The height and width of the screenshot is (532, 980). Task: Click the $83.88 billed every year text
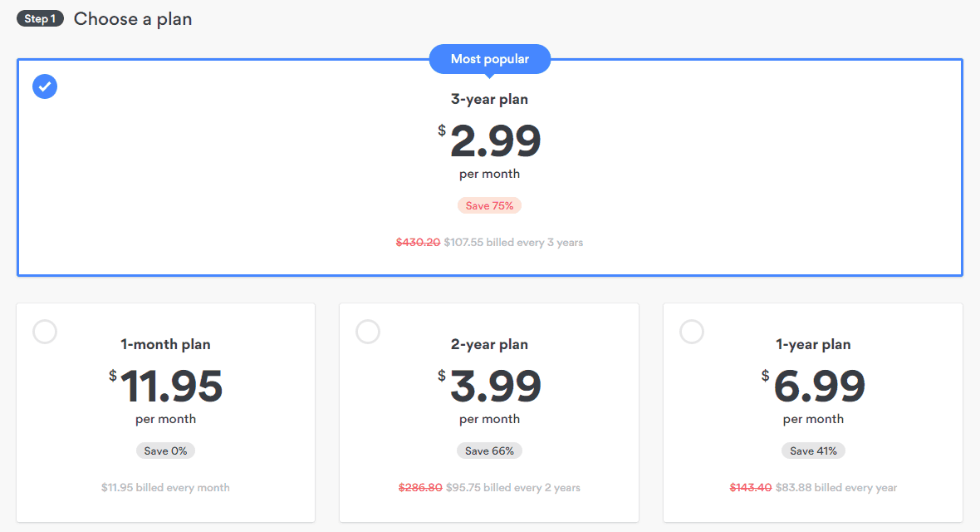pyautogui.click(x=836, y=487)
